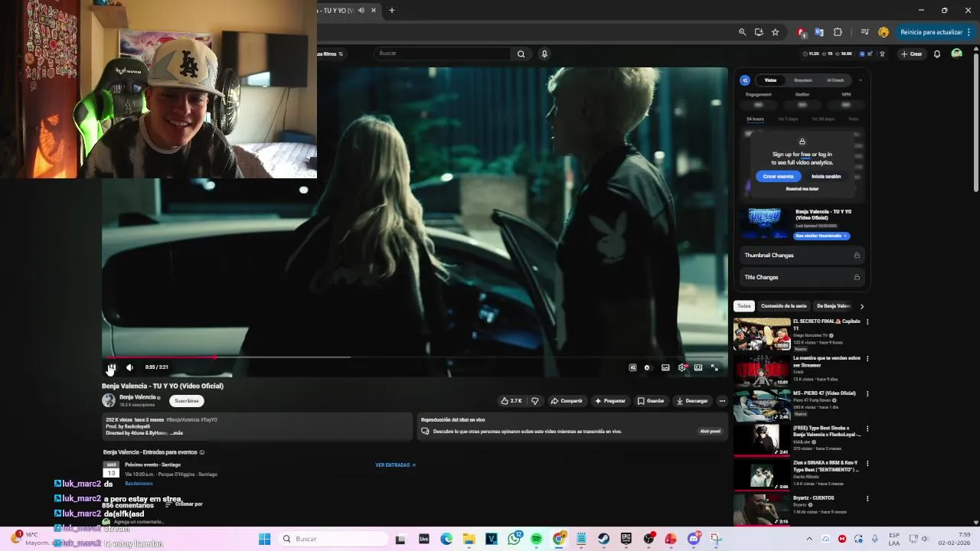The image size is (980, 551).
Task: Open WhatsApp from the taskbar
Action: tap(514, 539)
